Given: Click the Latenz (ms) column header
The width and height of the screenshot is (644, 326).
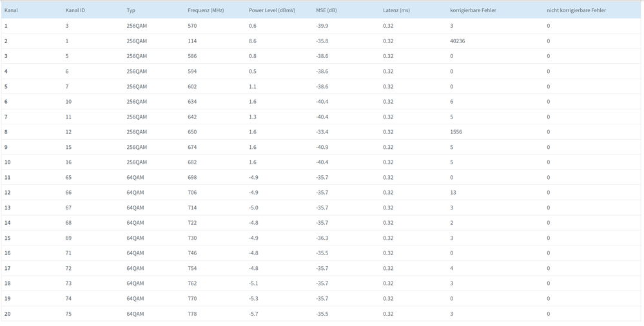Looking at the screenshot, I should coord(396,10).
